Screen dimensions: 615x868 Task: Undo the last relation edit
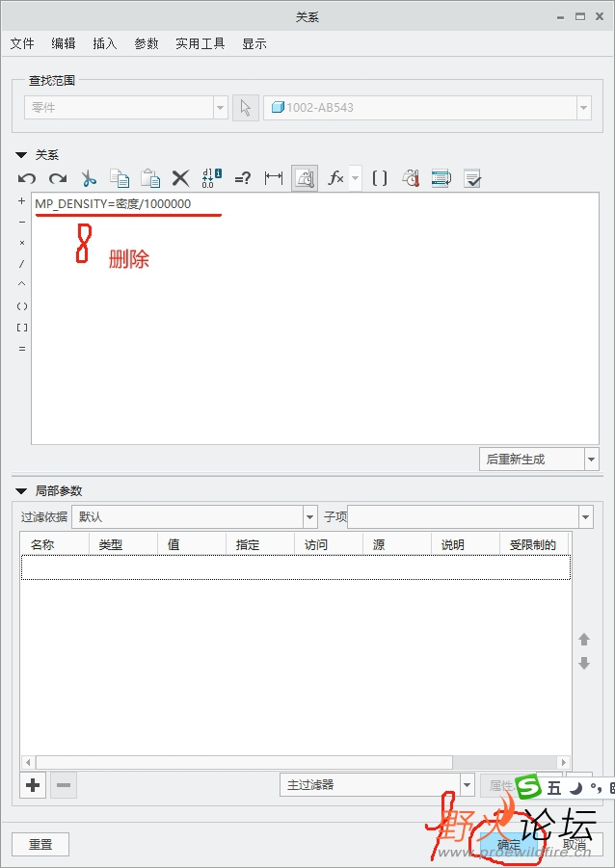click(x=27, y=178)
